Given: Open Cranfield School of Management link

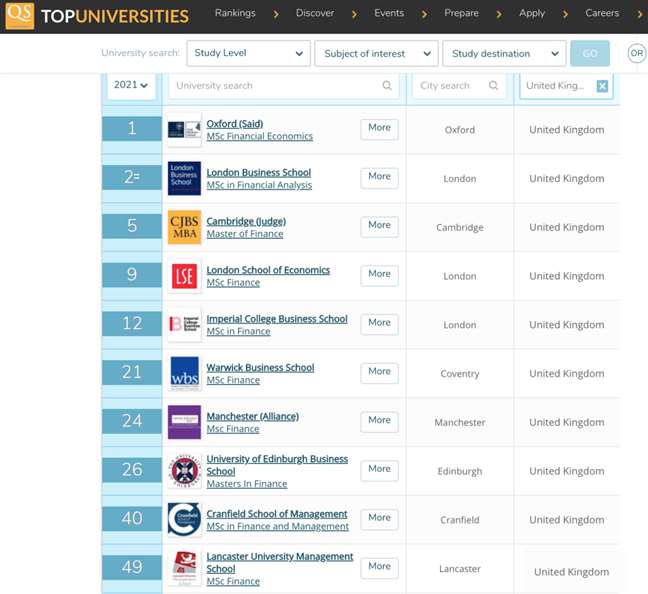Looking at the screenshot, I should 277,514.
